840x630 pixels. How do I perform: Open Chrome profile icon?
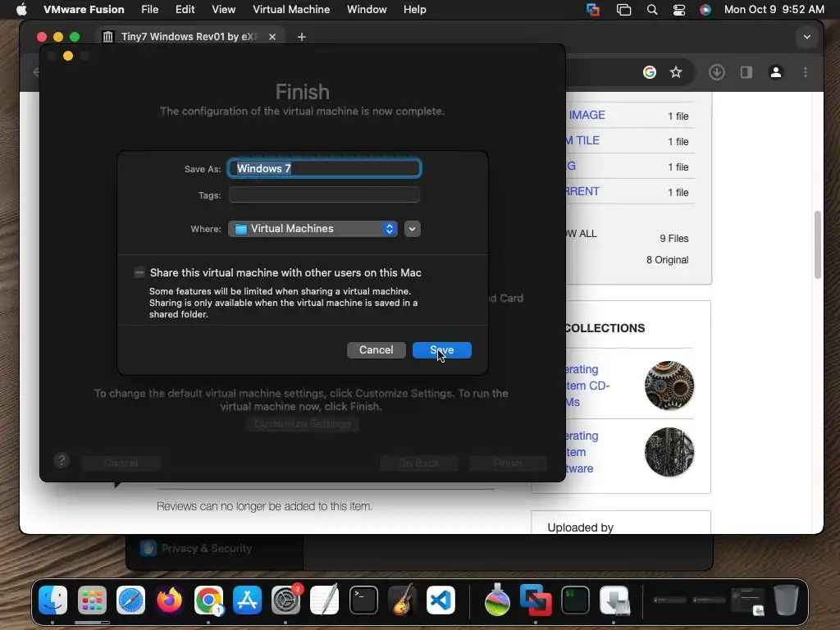(775, 72)
